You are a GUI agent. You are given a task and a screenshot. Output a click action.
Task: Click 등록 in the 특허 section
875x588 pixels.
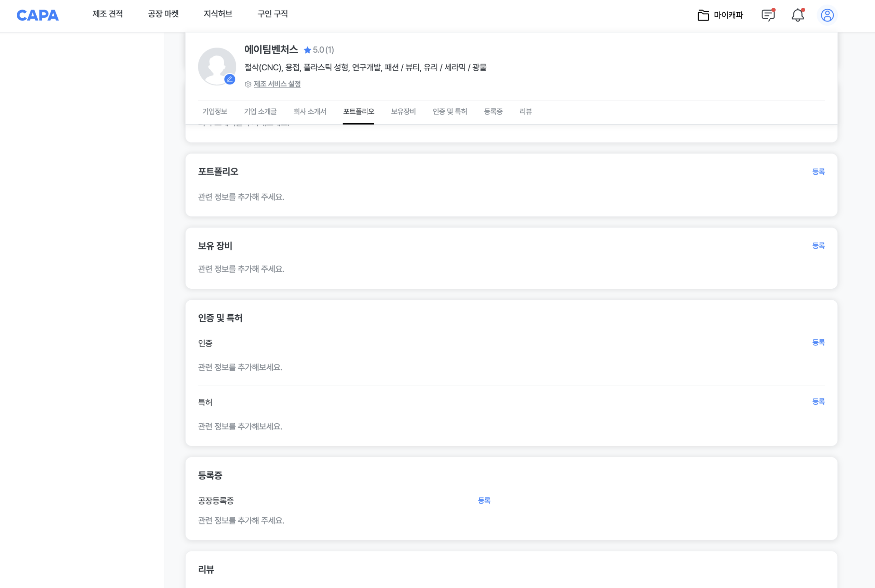pyautogui.click(x=819, y=401)
